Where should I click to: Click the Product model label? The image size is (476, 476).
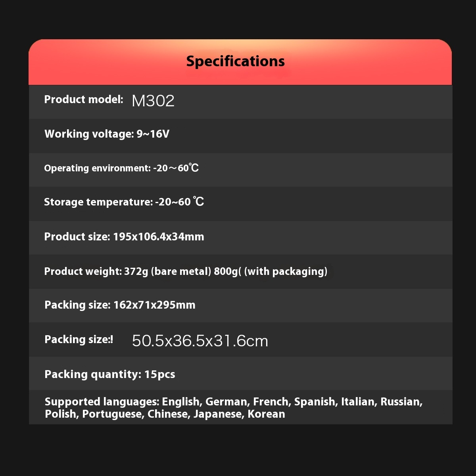click(84, 99)
